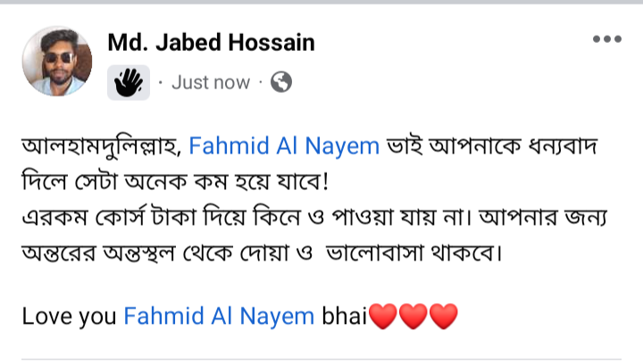Click the line starting with দিলে সেটা
The width and height of the screenshot is (643, 364).
[x=176, y=182]
